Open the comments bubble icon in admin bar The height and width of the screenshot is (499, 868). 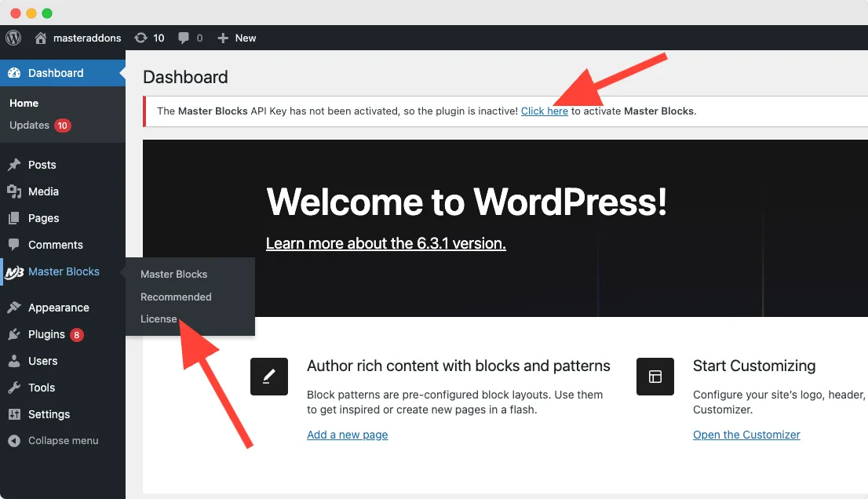pos(183,38)
